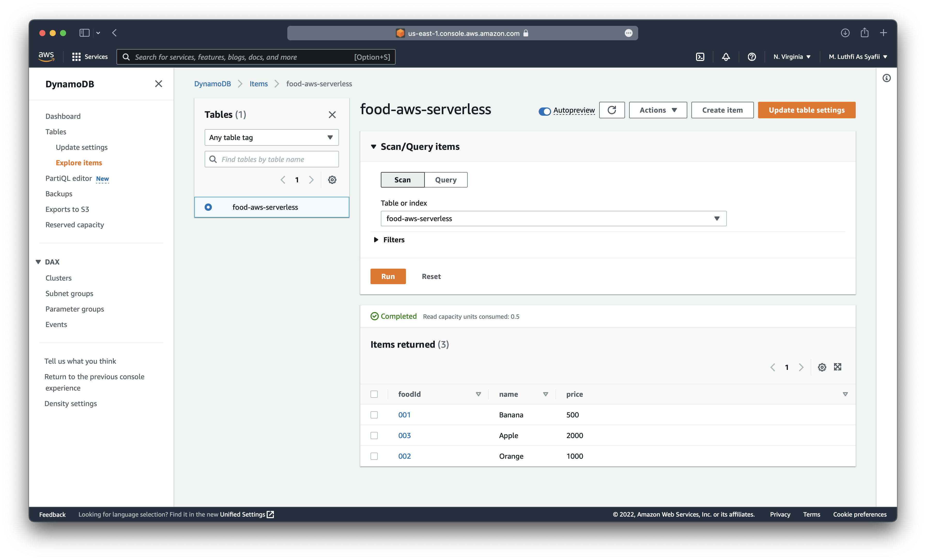Check the box for item 003
926x560 pixels.
(x=374, y=435)
